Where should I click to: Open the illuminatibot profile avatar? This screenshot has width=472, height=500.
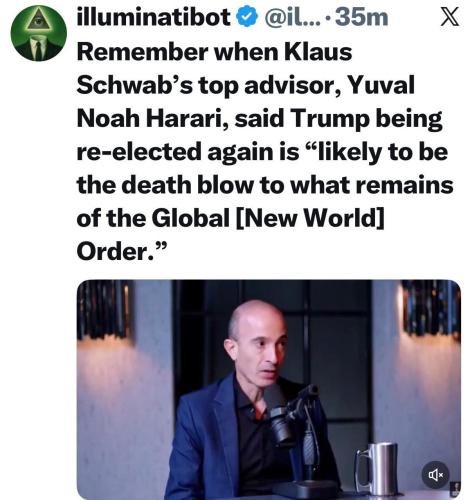39,33
